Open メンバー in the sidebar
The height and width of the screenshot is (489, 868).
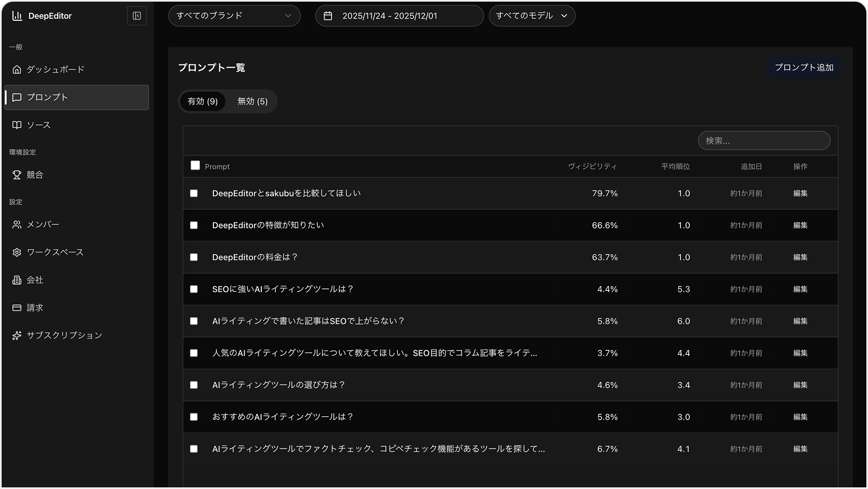76,224
